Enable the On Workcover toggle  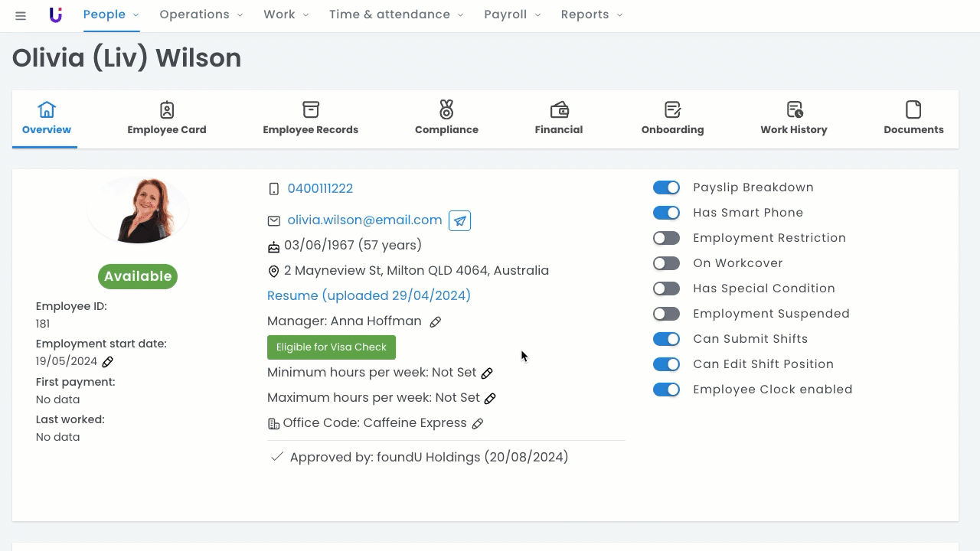point(666,263)
